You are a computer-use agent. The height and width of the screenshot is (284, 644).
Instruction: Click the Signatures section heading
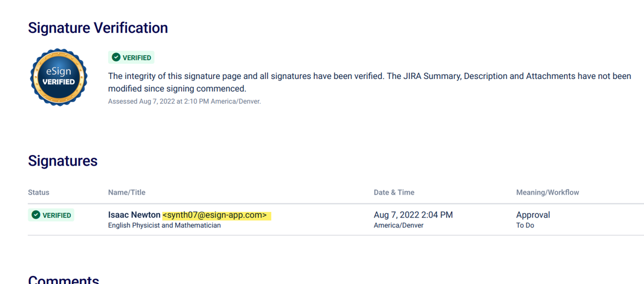point(63,161)
